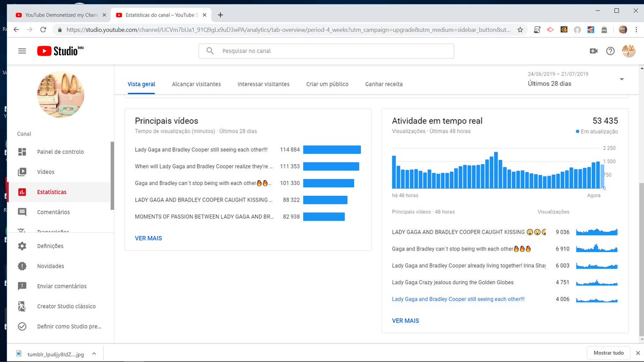Open a new browser tab with plus
This screenshot has width=644, height=362.
click(221, 15)
